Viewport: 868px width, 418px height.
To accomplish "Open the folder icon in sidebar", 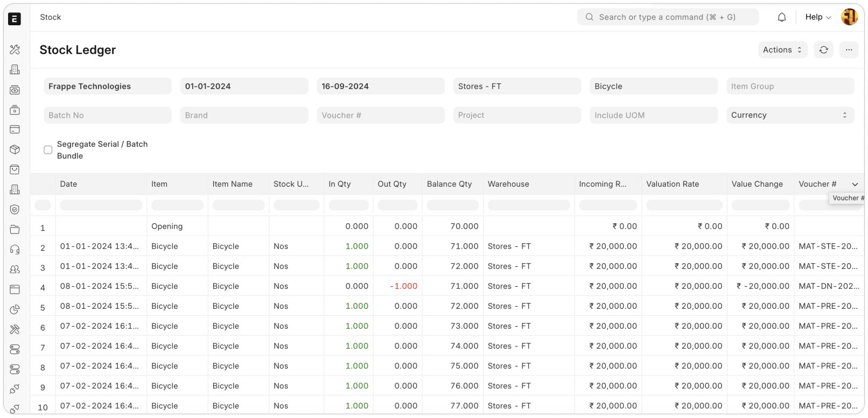I will 15,230.
